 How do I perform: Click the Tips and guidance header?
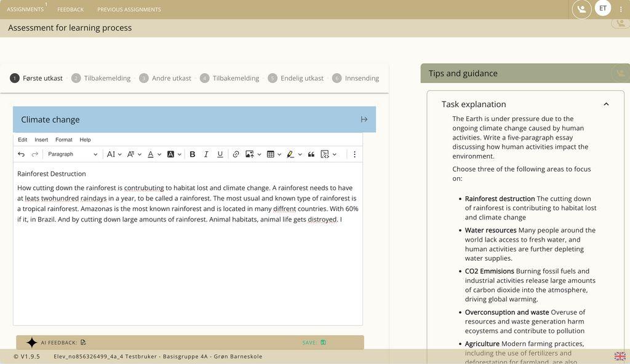[525, 73]
